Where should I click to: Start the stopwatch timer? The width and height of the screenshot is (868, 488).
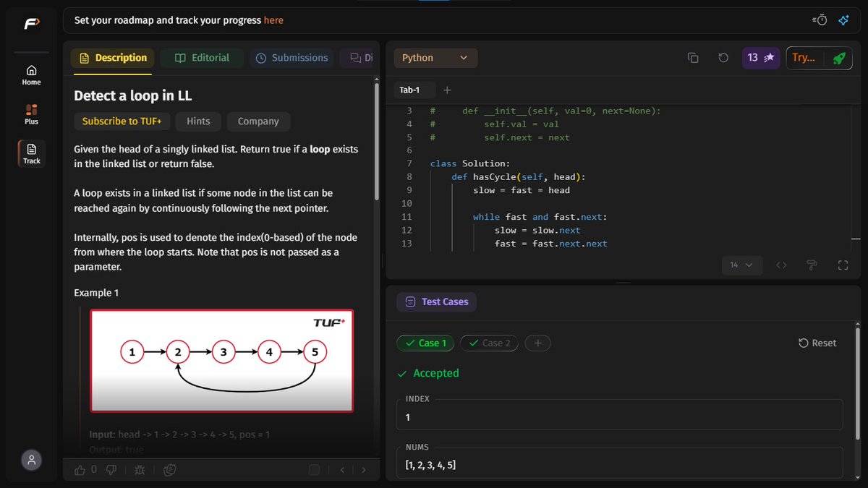(820, 20)
